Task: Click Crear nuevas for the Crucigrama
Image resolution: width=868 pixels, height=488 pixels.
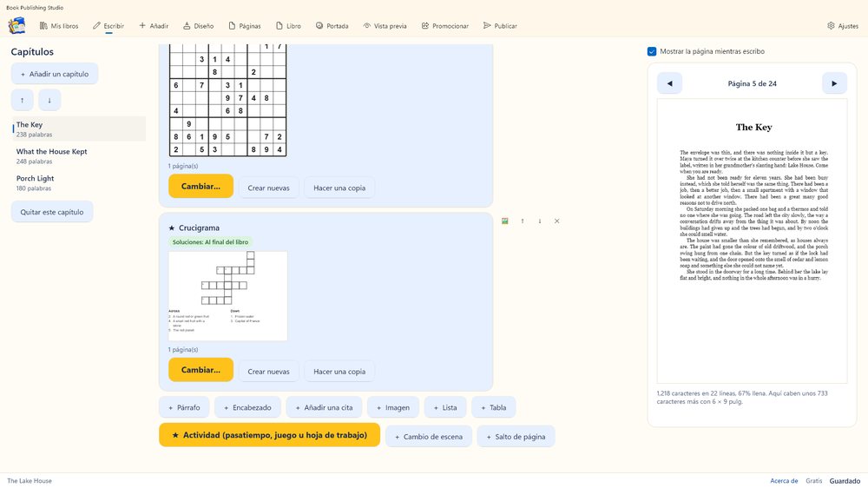Action: [268, 372]
